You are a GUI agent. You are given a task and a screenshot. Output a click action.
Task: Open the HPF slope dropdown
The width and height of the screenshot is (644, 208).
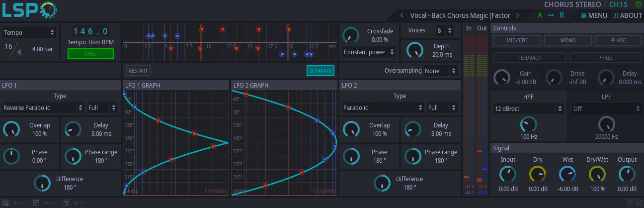click(528, 108)
